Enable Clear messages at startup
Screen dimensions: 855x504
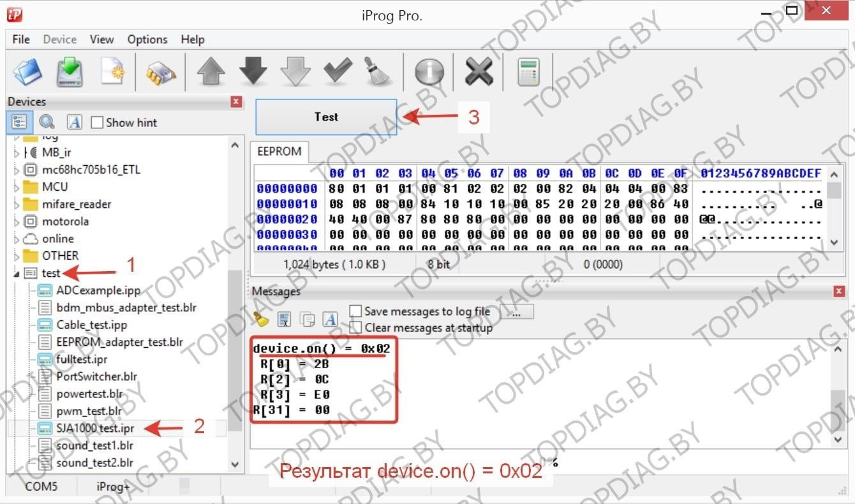[355, 327]
